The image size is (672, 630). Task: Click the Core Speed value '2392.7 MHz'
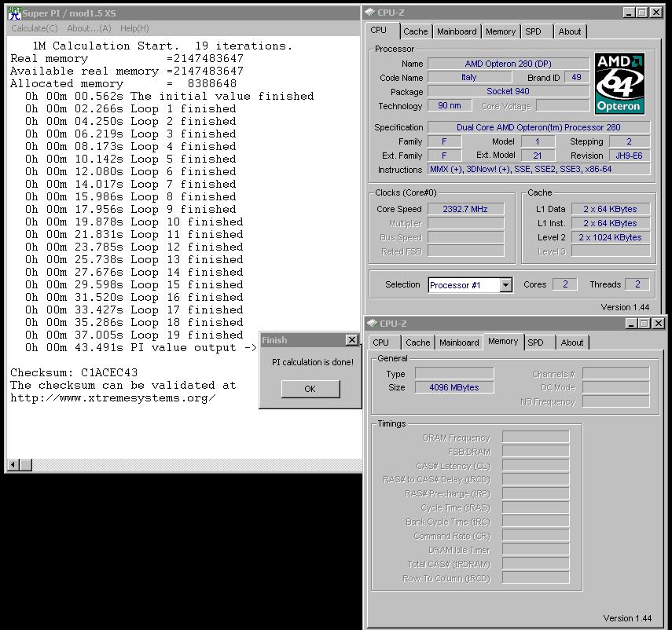465,209
